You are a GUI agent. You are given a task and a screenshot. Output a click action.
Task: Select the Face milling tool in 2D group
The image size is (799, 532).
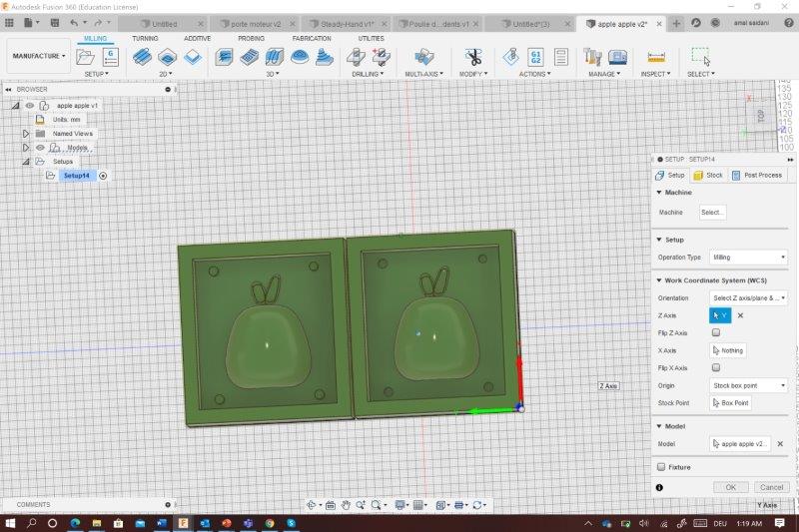click(192, 57)
